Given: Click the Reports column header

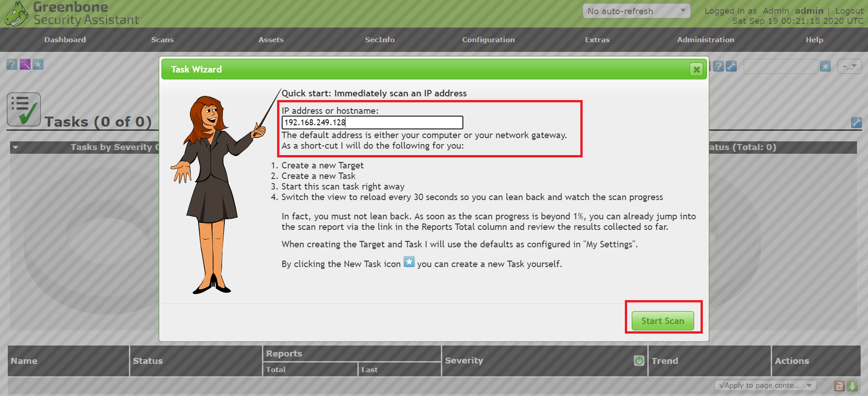Looking at the screenshot, I should click(x=284, y=353).
